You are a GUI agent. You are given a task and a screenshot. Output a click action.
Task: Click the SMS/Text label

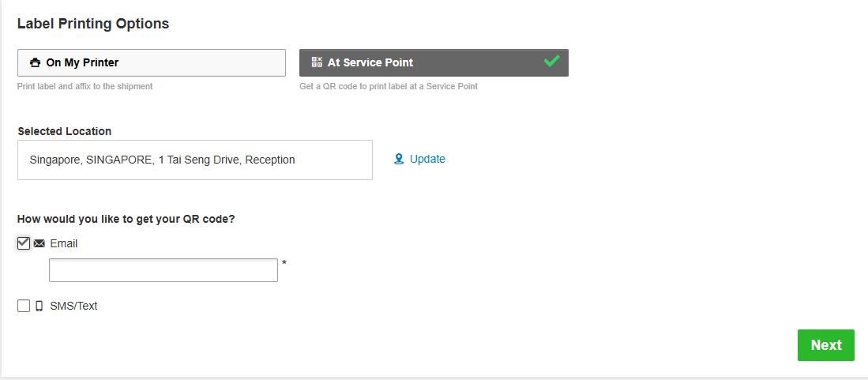pos(73,306)
